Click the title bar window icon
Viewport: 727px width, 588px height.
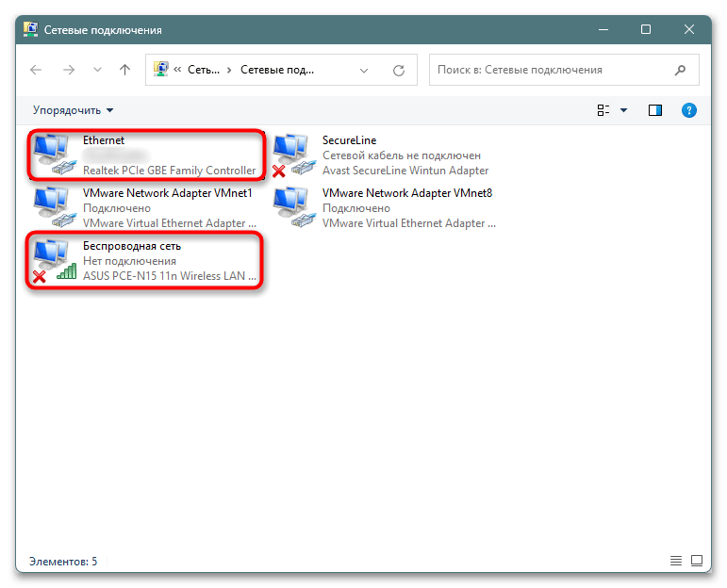pos(30,29)
